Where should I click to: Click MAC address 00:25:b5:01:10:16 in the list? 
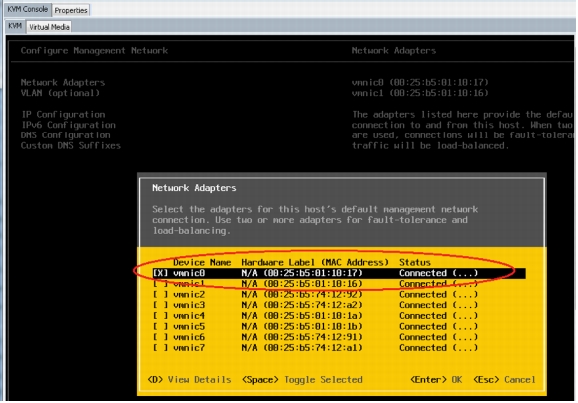click(313, 284)
